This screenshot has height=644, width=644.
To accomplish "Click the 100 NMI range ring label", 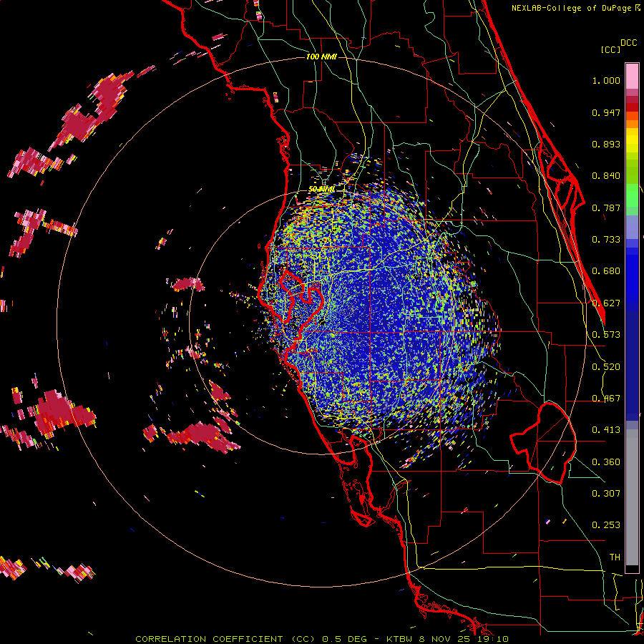I will [x=321, y=57].
